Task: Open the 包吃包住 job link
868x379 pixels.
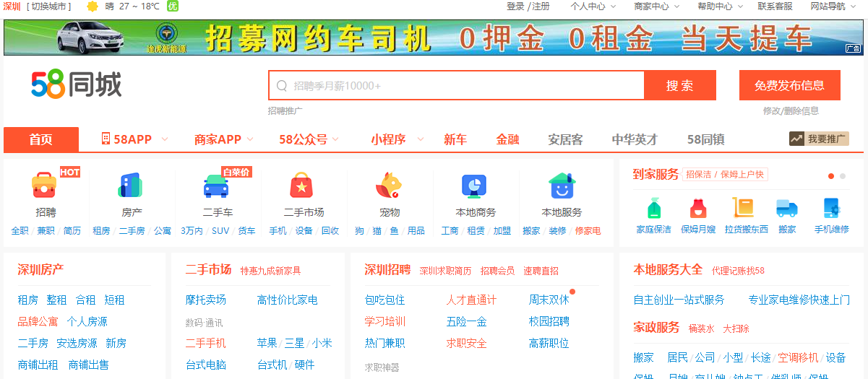Action: point(384,300)
